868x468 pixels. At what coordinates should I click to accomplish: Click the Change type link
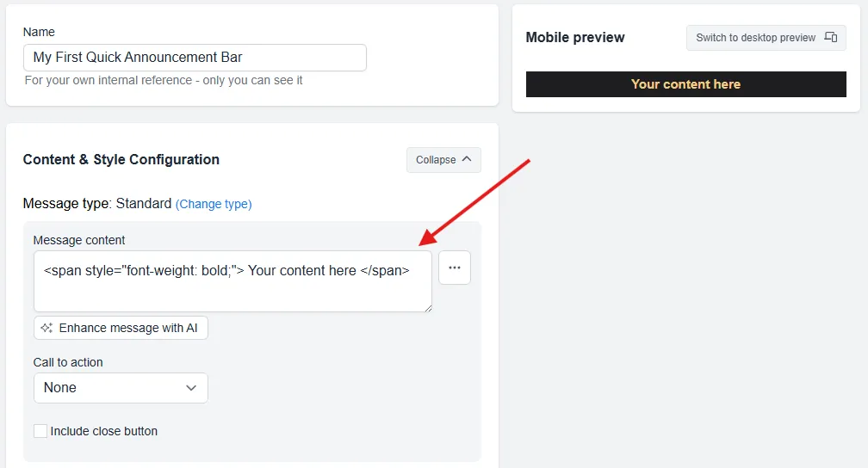[214, 204]
